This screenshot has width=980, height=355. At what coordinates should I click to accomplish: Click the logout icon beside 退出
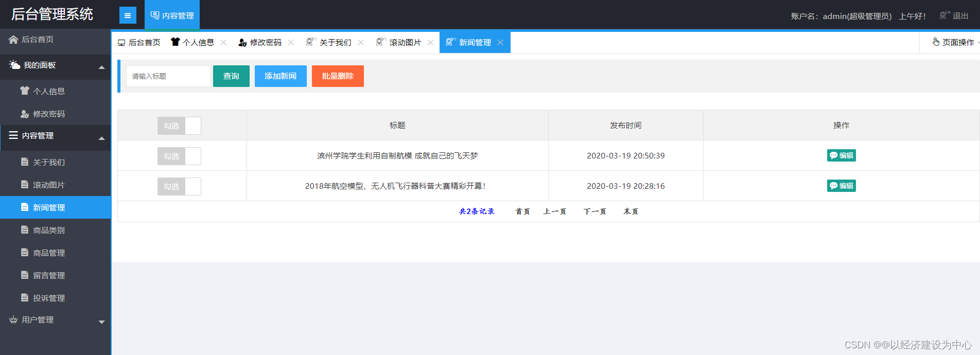[x=944, y=15]
